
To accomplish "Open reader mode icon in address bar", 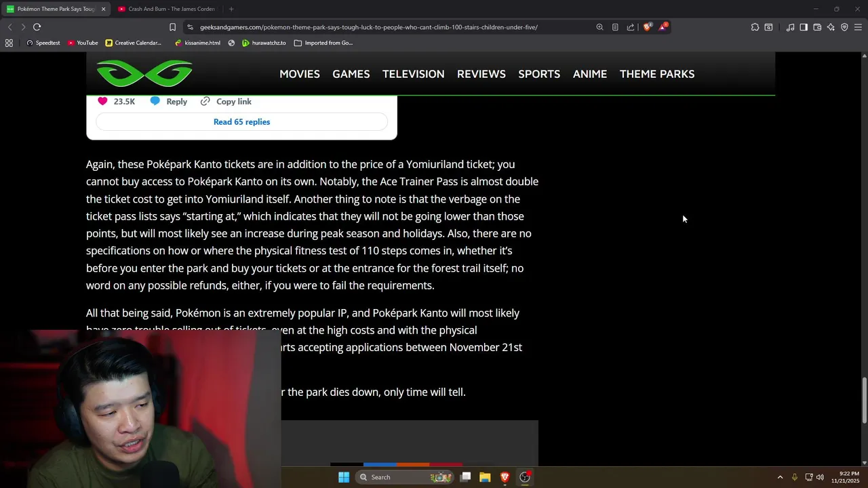I will (x=615, y=27).
